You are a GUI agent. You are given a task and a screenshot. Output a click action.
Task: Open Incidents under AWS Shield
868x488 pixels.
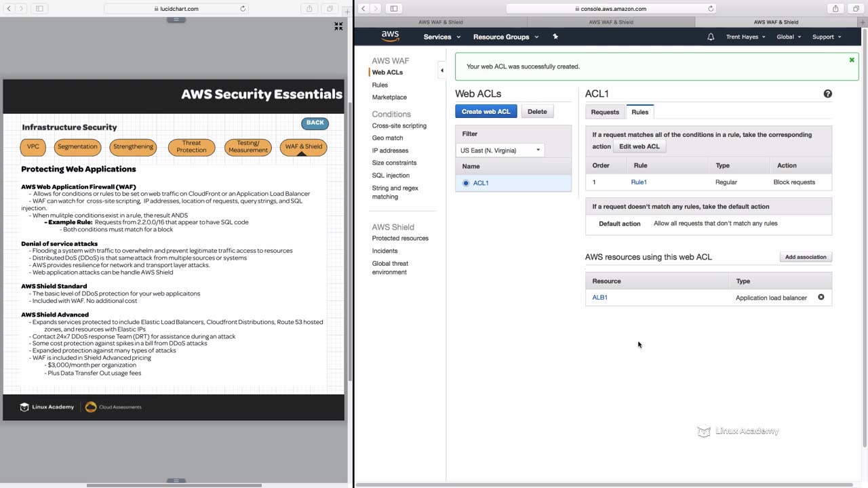click(x=384, y=251)
